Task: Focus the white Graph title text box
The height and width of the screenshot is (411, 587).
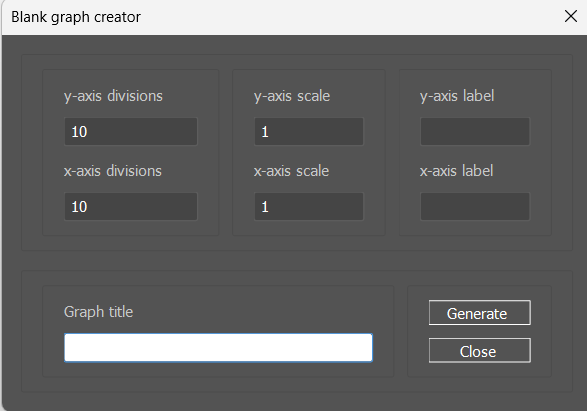Action: click(x=218, y=348)
